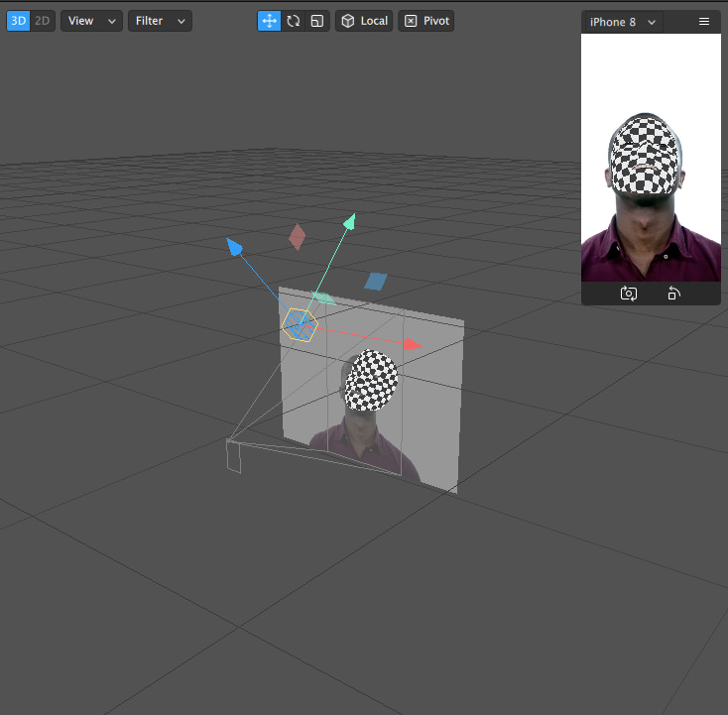
Task: Click the blue Z-axis arrow handle
Action: [234, 246]
